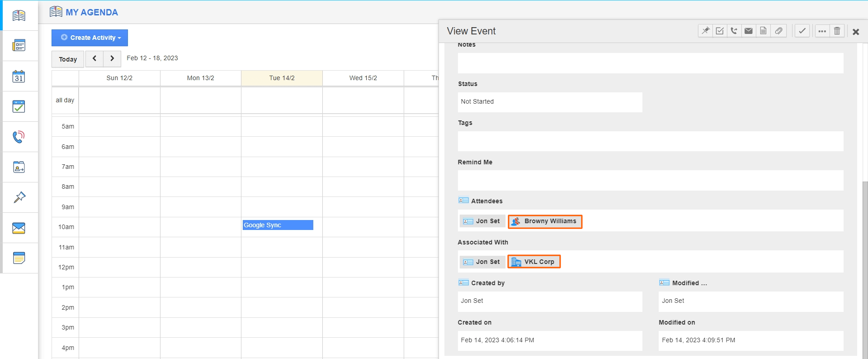Image resolution: width=868 pixels, height=359 pixels.
Task: Open the Create Activity dropdown
Action: 90,38
